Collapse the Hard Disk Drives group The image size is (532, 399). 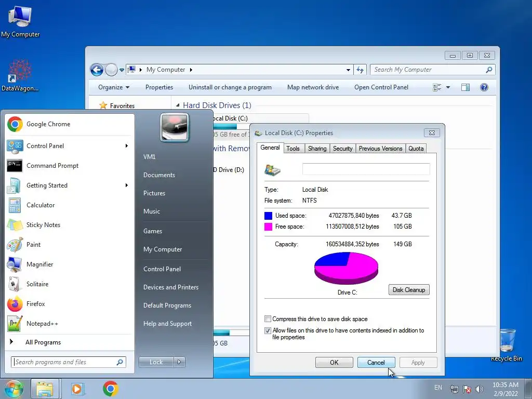tap(178, 105)
